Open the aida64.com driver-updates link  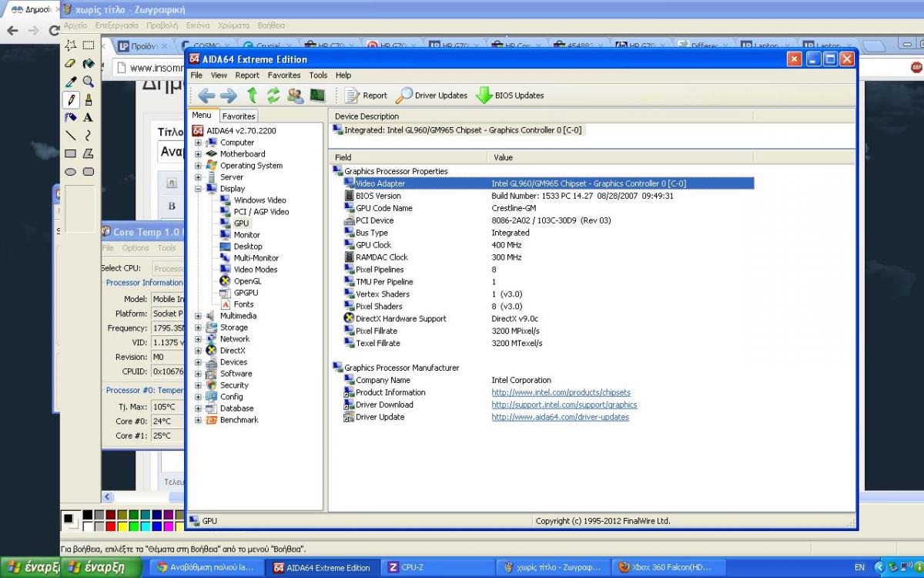(561, 417)
